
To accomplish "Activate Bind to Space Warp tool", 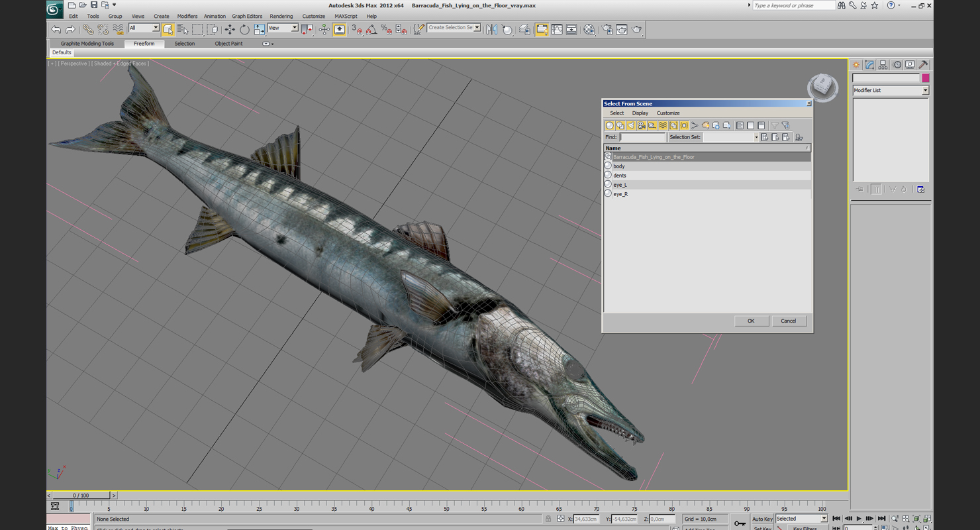I will 118,30.
